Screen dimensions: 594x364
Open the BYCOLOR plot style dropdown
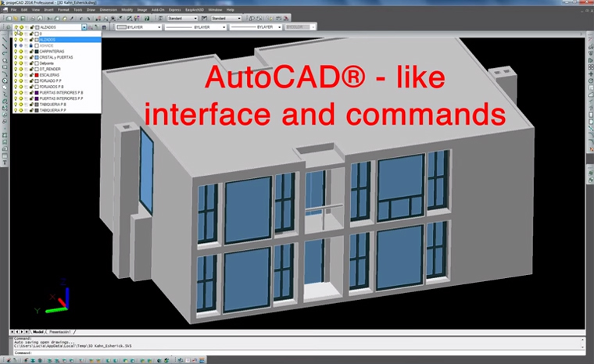[313, 27]
